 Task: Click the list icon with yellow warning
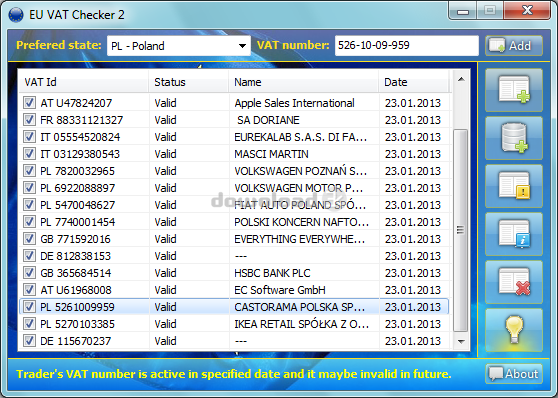coord(514,186)
